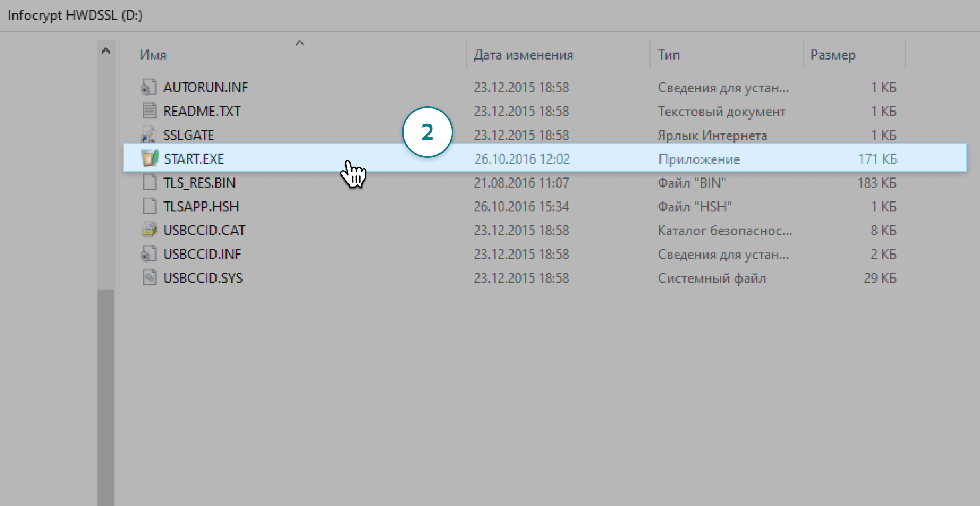The width and height of the screenshot is (980, 506).
Task: Click the vertical scrollbar thumb
Action: 106,398
